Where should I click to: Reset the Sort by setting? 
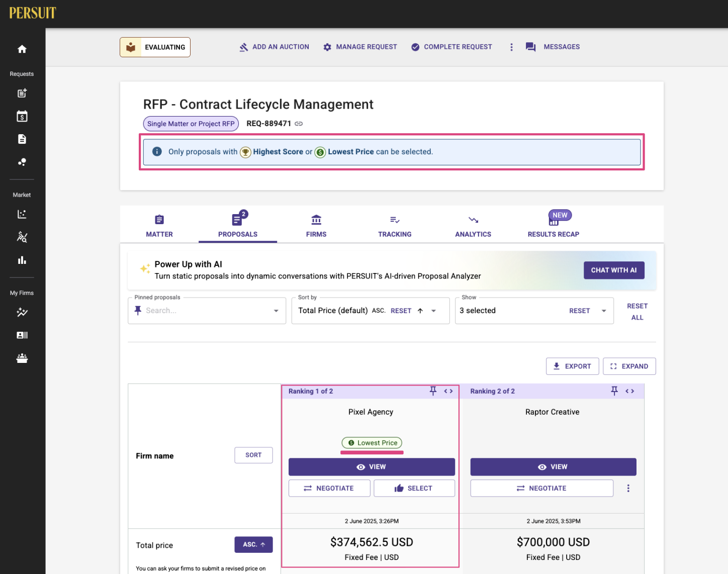pyautogui.click(x=401, y=311)
